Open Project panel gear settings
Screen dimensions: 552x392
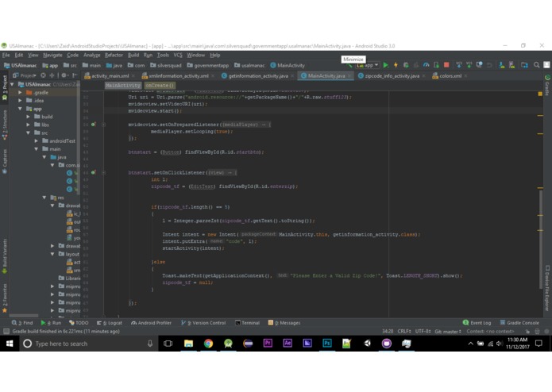tap(64, 75)
